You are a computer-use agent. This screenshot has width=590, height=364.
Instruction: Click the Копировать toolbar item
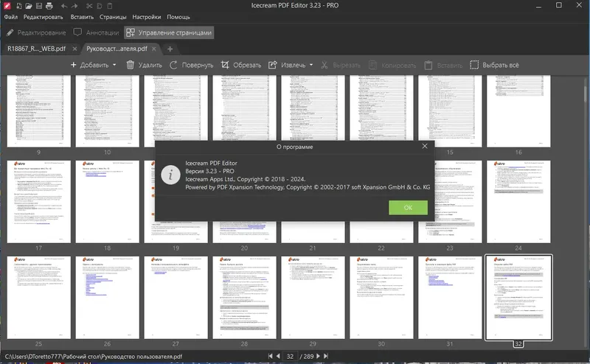click(392, 65)
